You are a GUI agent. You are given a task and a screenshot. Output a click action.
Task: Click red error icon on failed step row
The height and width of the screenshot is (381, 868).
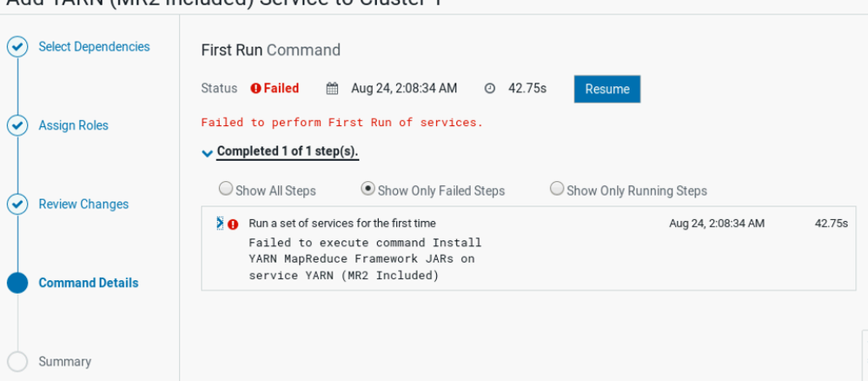pyautogui.click(x=233, y=224)
